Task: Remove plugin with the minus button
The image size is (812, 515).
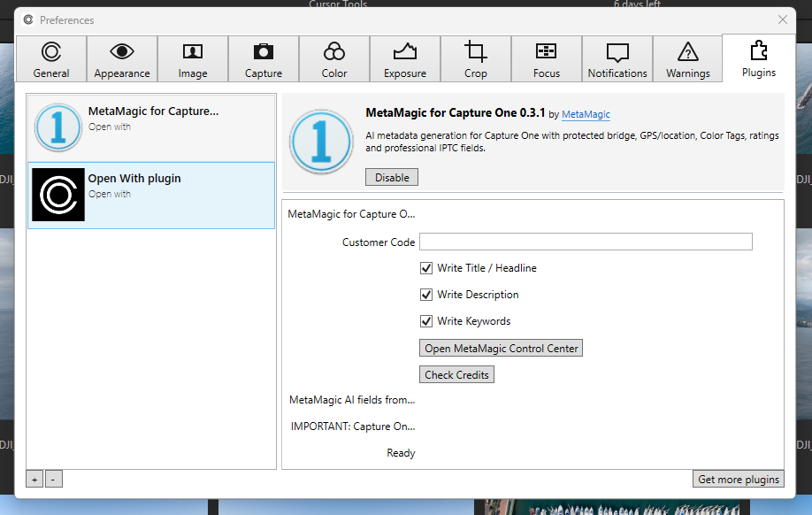Action: click(x=53, y=480)
